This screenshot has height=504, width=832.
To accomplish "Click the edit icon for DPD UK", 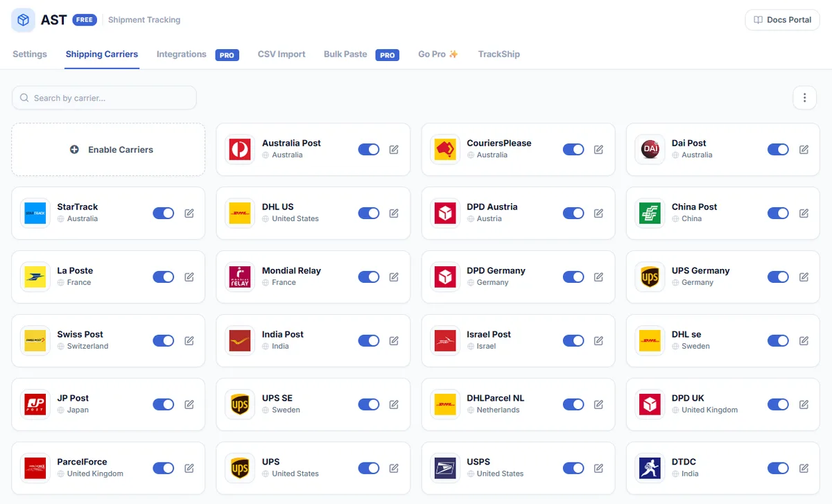I will (x=804, y=404).
